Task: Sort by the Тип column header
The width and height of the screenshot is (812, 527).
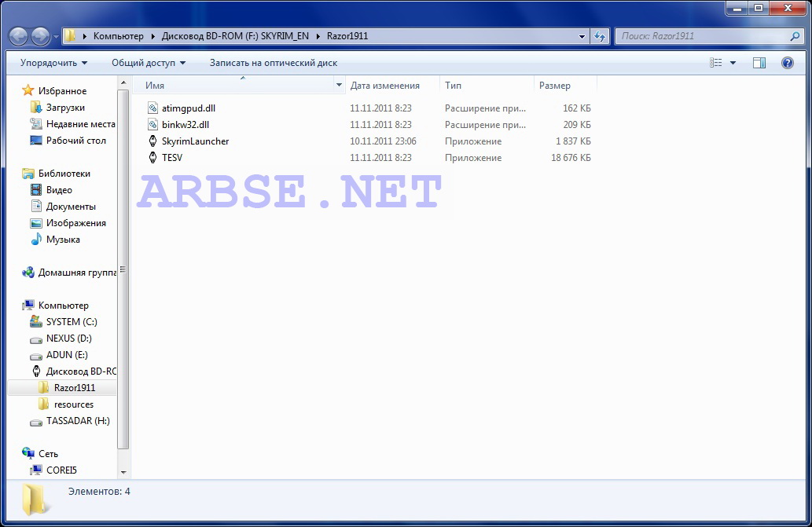Action: tap(453, 86)
